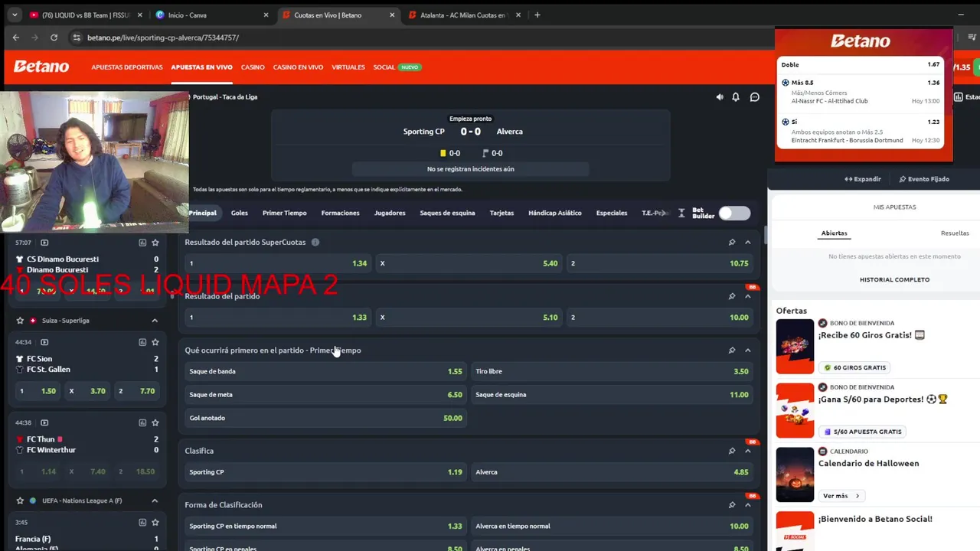Pin the Qué ocurrirá primero market
Screen dimensions: 980x551
732,350
